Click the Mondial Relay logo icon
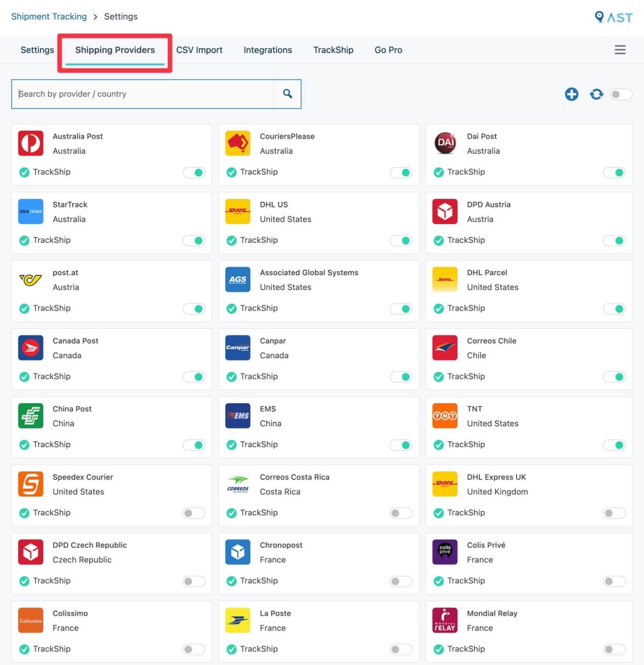The width and height of the screenshot is (644, 665). coord(445,620)
